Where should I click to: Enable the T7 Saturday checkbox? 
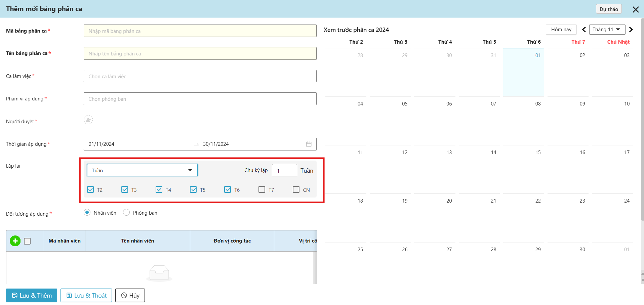tap(262, 189)
